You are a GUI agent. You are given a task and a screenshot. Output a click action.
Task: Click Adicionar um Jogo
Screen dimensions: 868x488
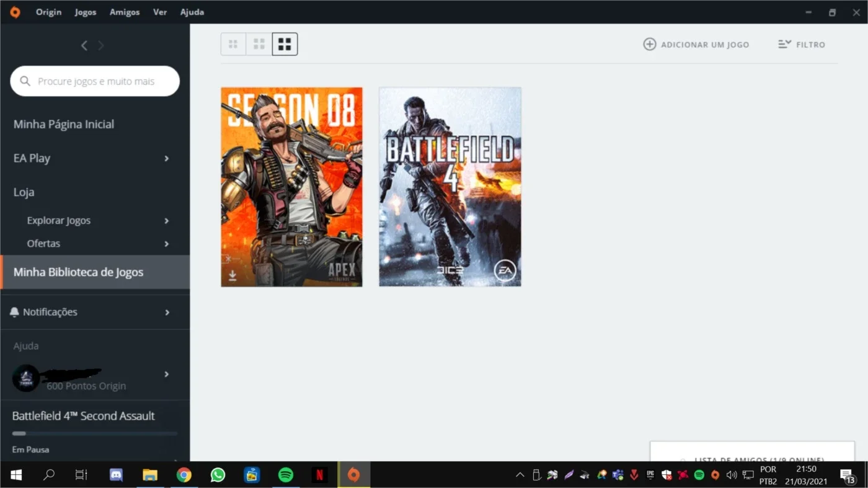point(696,45)
